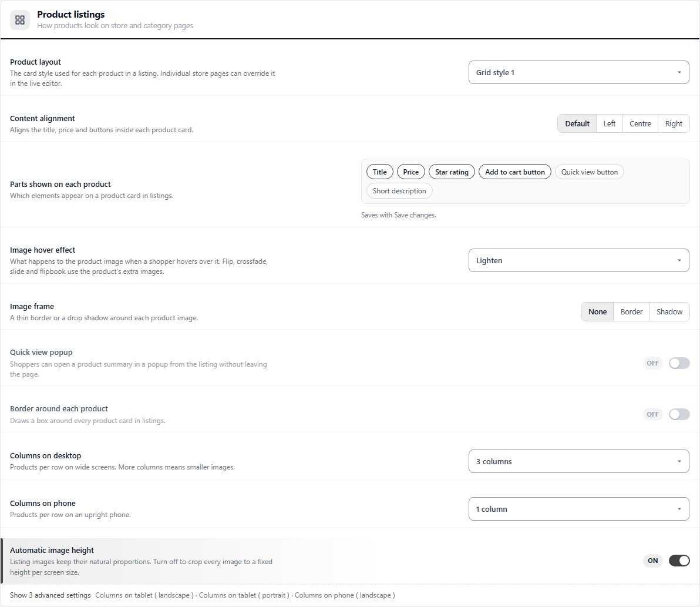
Task: Open the Columns on desktop dropdown
Action: [x=578, y=461]
